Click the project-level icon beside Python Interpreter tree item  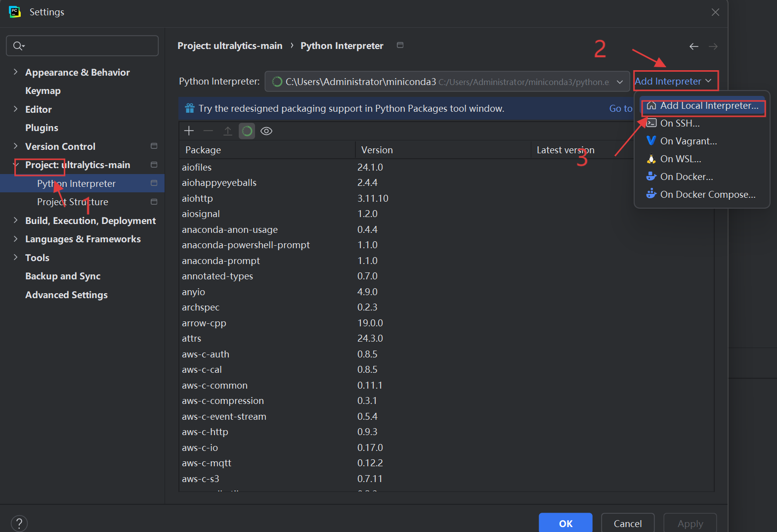point(154,183)
